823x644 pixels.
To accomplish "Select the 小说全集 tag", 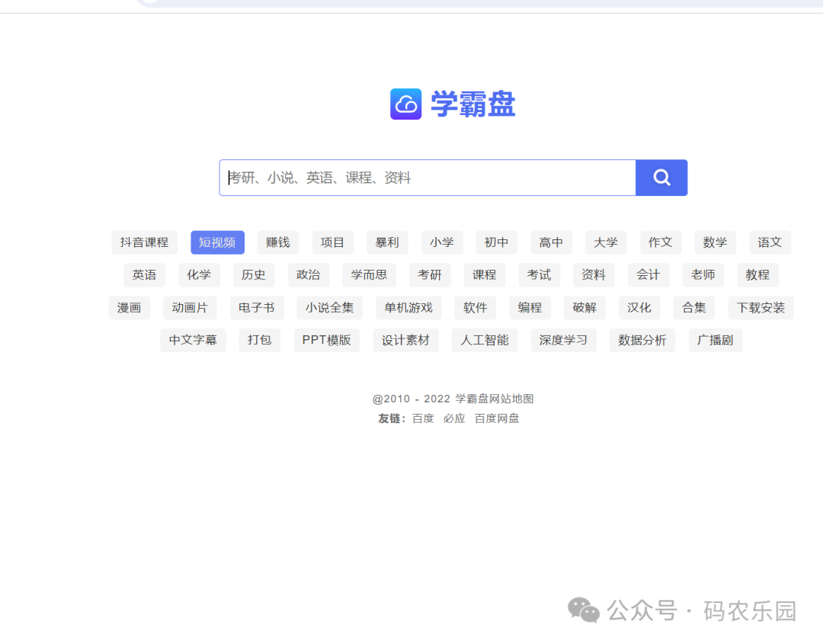I will [x=328, y=307].
